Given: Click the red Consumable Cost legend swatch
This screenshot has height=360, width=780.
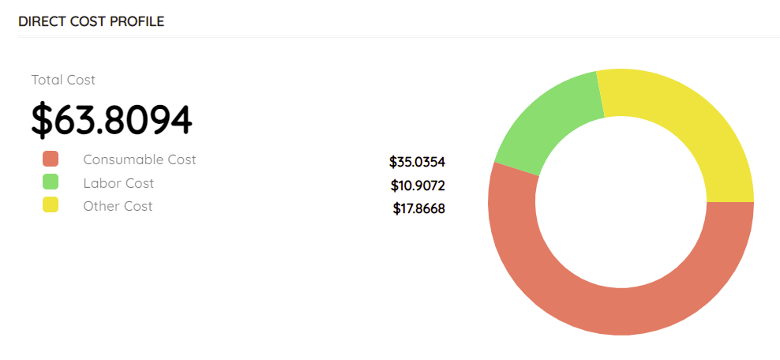Looking at the screenshot, I should 51,159.
